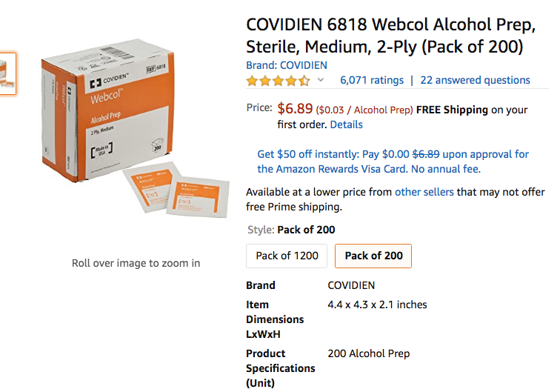Select the small product thumbnail on left edge

(x=7, y=73)
